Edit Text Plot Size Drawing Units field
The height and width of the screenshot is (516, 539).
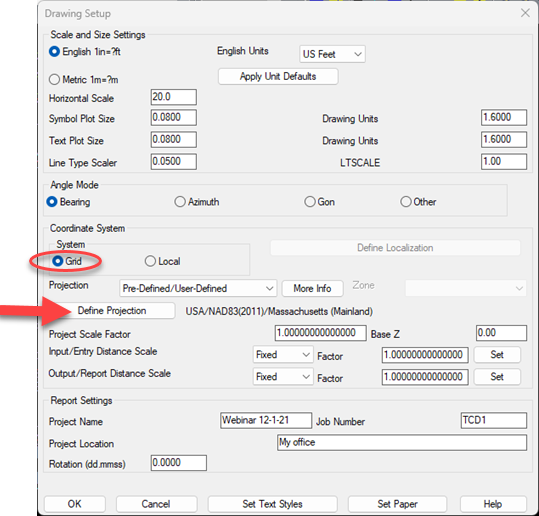click(504, 140)
